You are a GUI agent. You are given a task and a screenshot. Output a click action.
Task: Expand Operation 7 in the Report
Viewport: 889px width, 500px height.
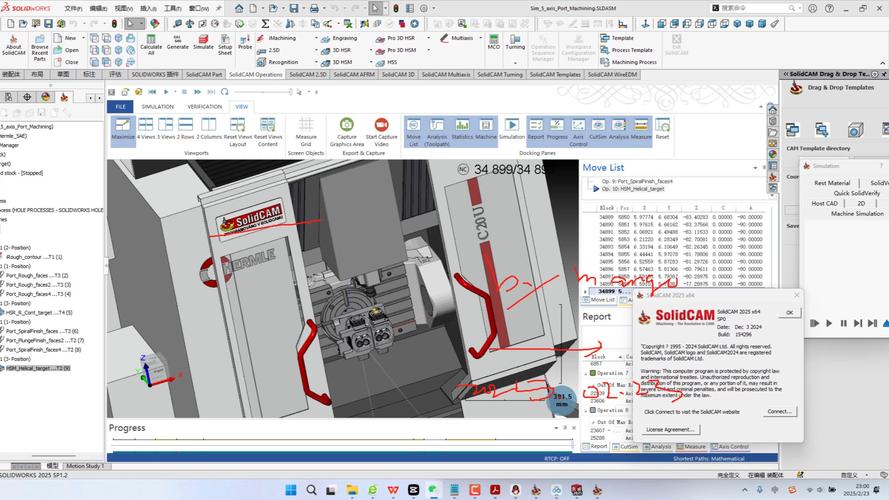[x=586, y=373]
